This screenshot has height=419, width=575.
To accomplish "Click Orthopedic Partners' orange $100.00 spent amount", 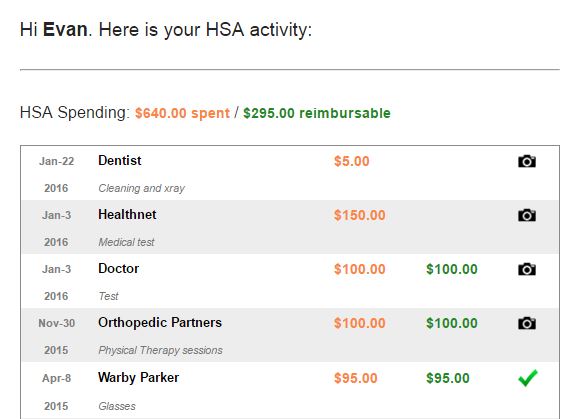I will 359,323.
